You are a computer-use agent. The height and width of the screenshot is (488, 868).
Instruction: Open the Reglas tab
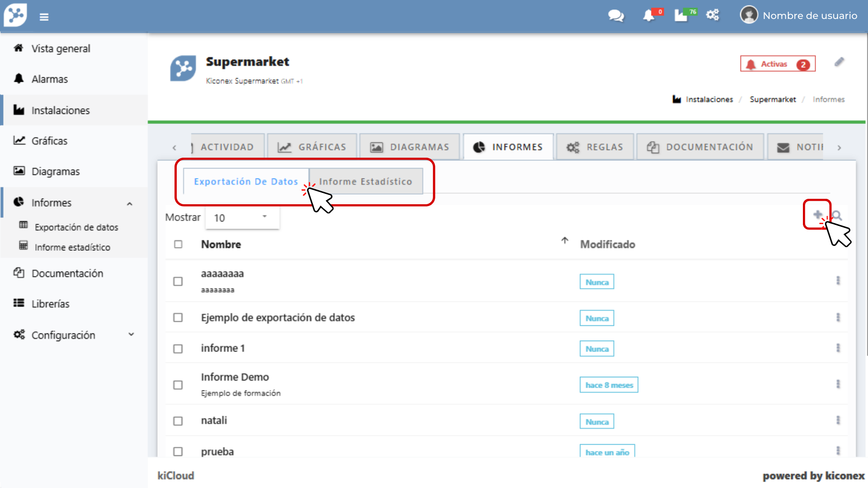point(595,147)
